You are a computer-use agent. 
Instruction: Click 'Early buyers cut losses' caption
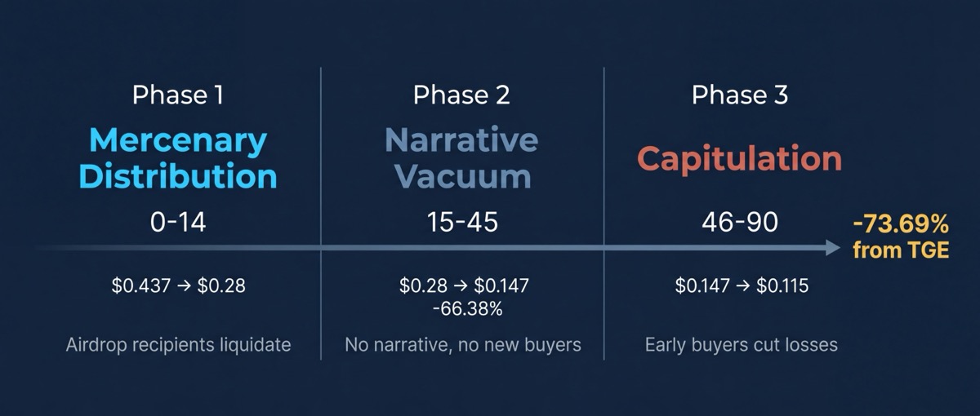pos(742,345)
